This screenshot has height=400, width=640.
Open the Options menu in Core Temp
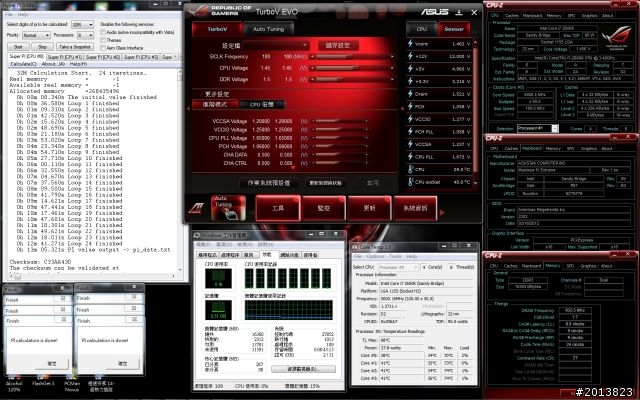[375, 256]
